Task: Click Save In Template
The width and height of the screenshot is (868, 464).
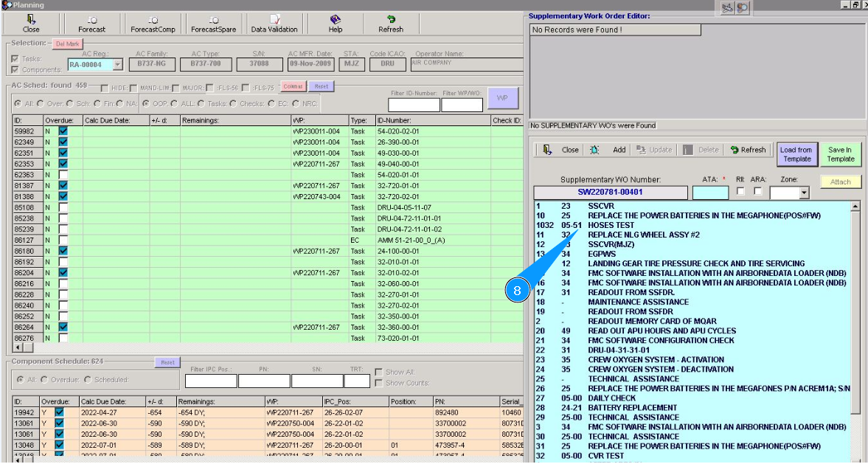Action: (x=840, y=154)
